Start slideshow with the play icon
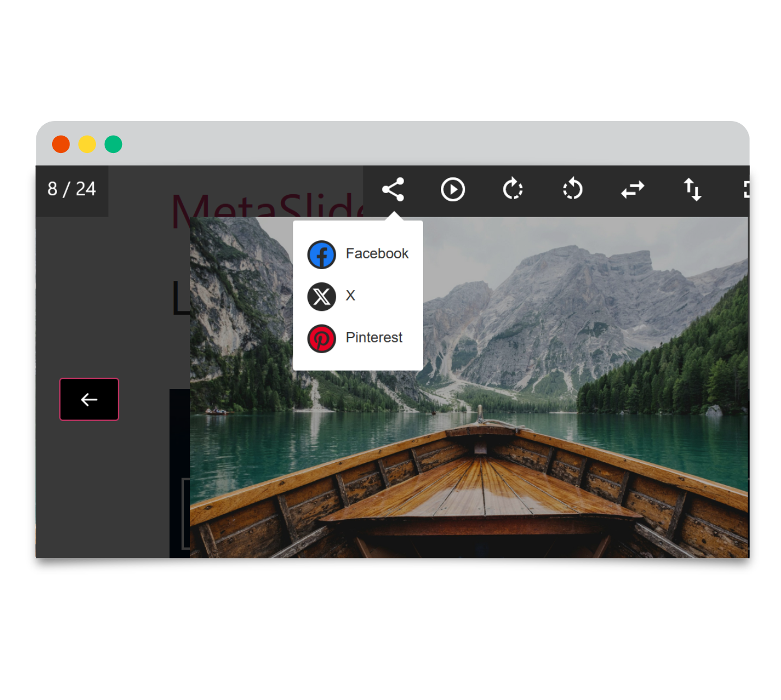 coord(453,189)
